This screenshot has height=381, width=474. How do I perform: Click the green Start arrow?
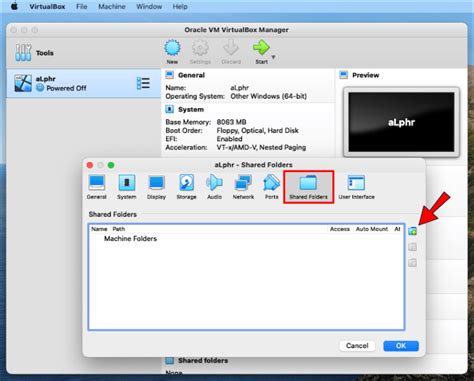261,48
